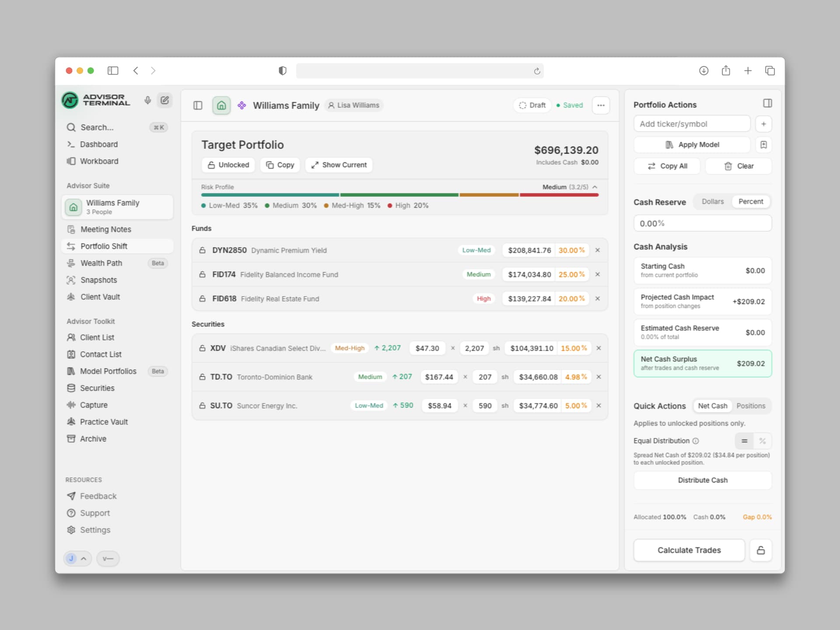Select the Positions quick actions tab
Screen dimensions: 840x630
click(751, 406)
